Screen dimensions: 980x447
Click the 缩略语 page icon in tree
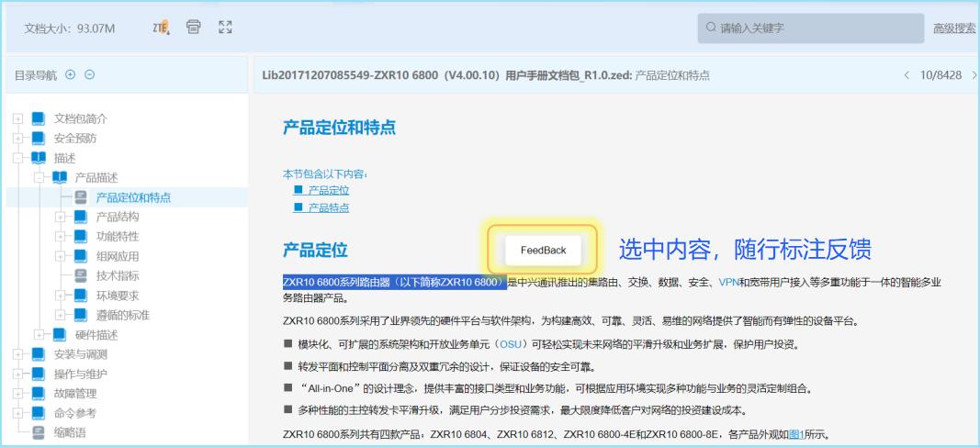38,432
